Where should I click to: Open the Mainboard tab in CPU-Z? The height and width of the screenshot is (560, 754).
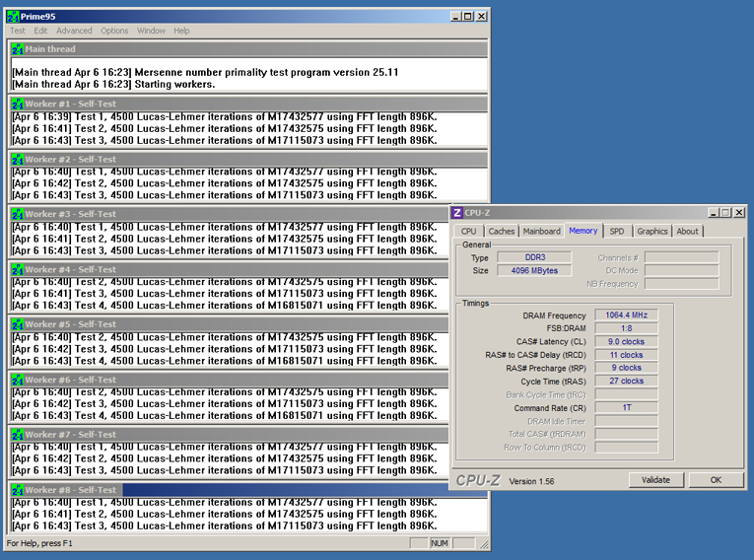tap(541, 232)
